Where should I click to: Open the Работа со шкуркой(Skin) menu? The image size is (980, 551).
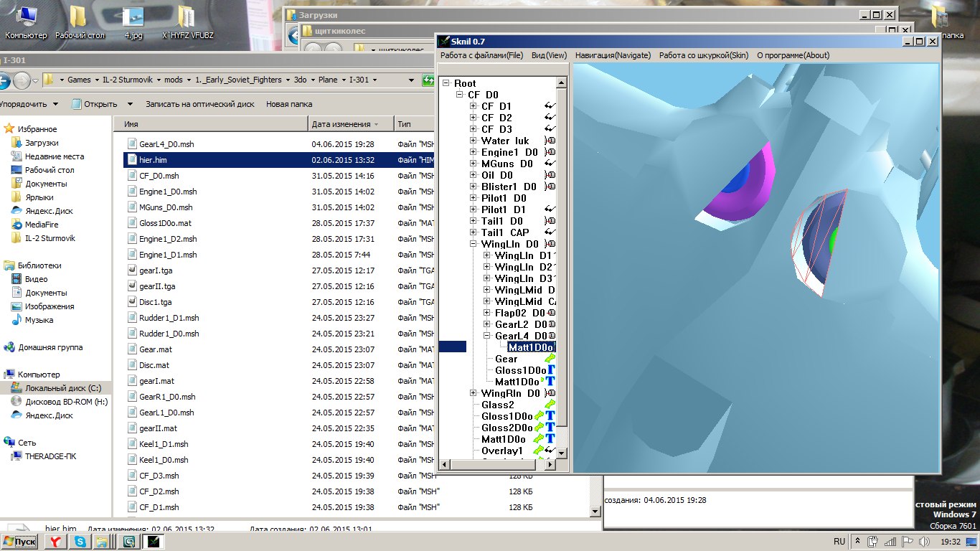(703, 55)
